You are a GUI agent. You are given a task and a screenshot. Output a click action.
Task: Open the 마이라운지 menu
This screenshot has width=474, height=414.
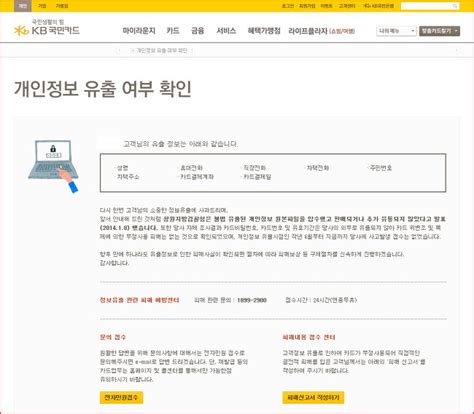pos(139,31)
